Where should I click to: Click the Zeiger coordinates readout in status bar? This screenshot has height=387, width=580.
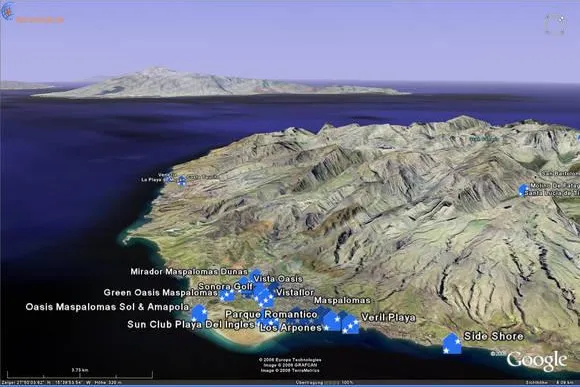coord(61,383)
